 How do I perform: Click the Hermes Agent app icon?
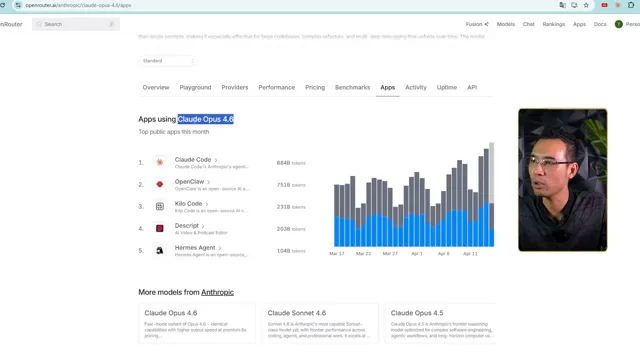coord(160,250)
